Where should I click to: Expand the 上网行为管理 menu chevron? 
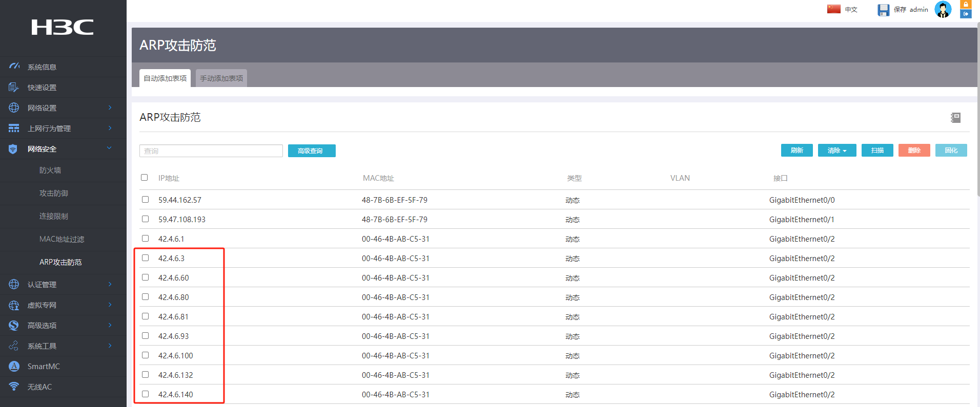110,128
